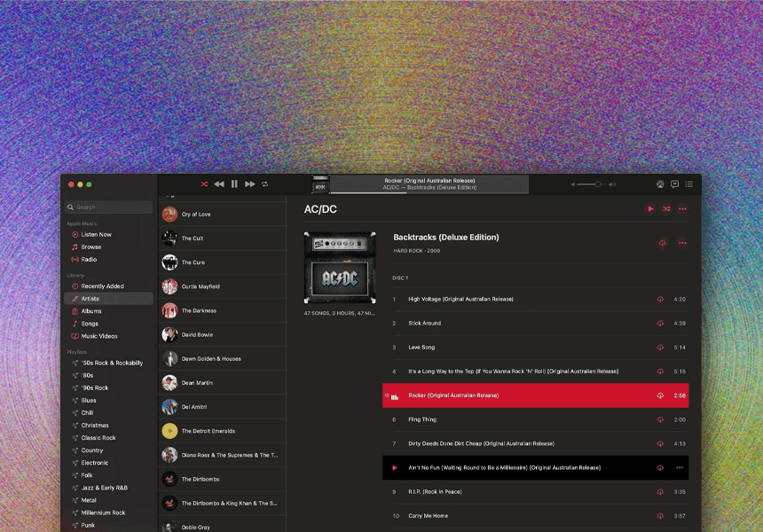Open options for Ain't No Fun track
The image size is (763, 532).
(680, 467)
